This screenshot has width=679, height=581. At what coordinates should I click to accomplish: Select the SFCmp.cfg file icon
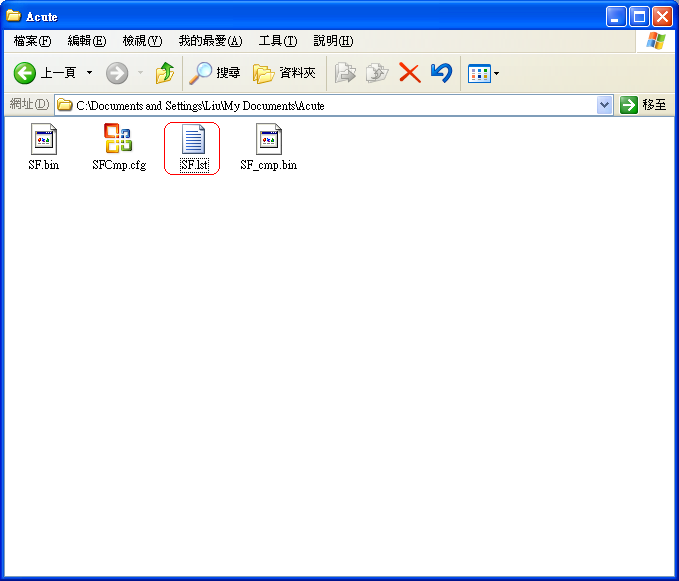click(x=118, y=138)
